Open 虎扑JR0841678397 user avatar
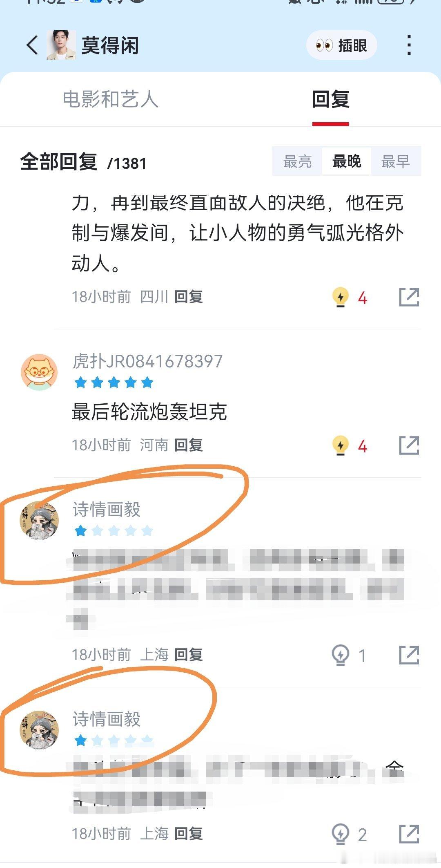The image size is (441, 868). tap(39, 372)
